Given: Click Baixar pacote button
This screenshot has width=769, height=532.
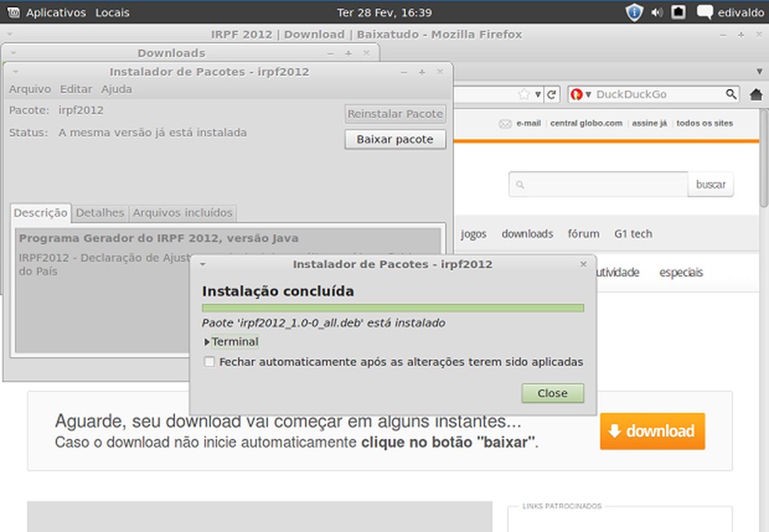Looking at the screenshot, I should pyautogui.click(x=395, y=139).
